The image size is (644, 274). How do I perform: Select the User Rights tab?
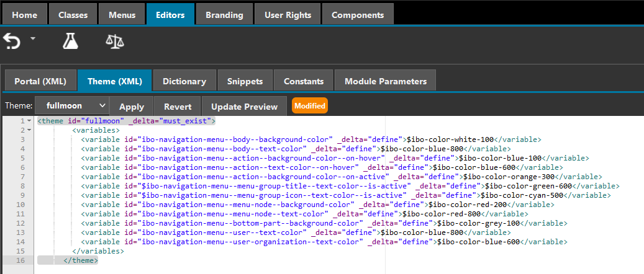pyautogui.click(x=287, y=14)
